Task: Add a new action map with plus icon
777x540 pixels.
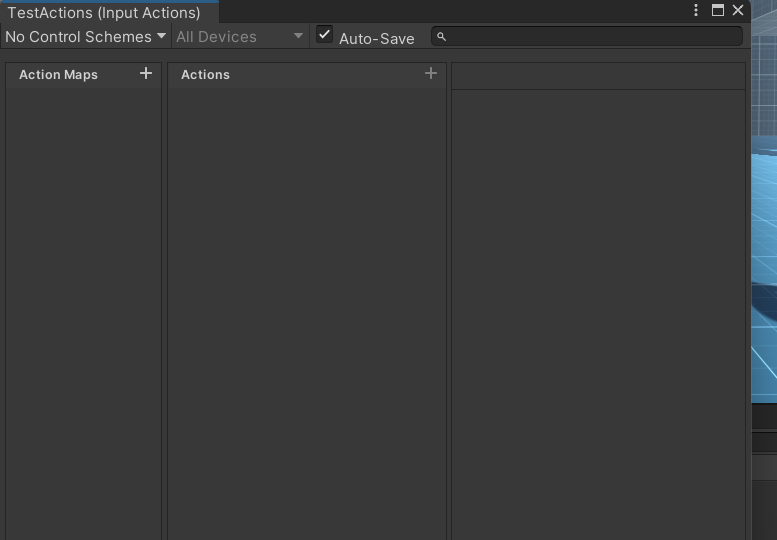Action: [146, 74]
